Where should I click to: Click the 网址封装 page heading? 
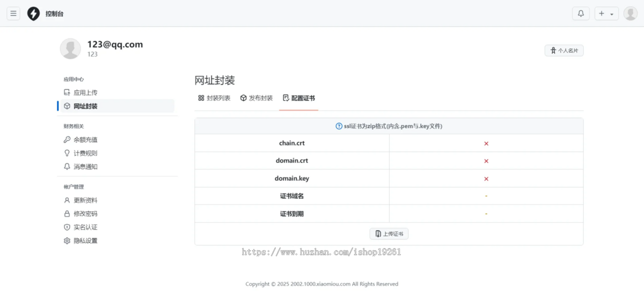tap(215, 81)
